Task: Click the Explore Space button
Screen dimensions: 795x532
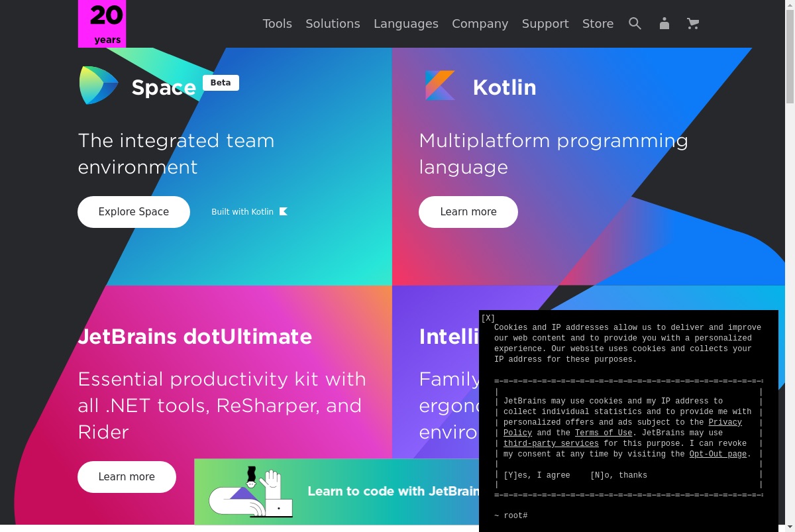Action: pyautogui.click(x=134, y=212)
